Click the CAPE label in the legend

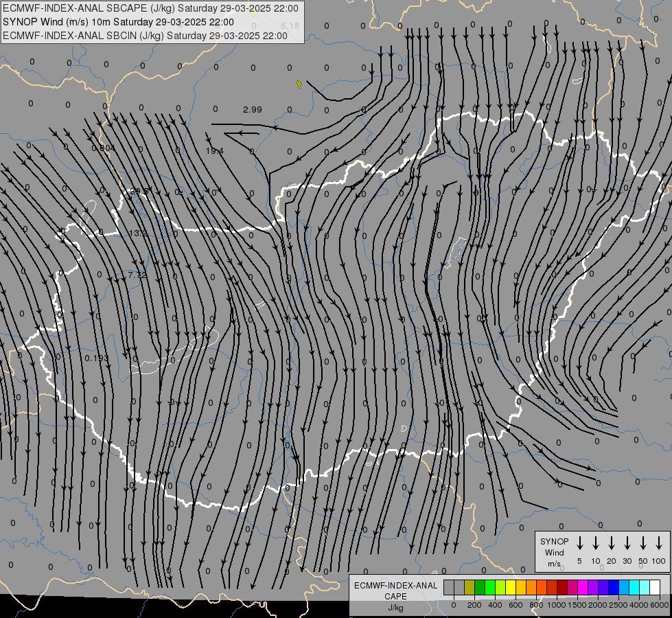[x=395, y=597]
